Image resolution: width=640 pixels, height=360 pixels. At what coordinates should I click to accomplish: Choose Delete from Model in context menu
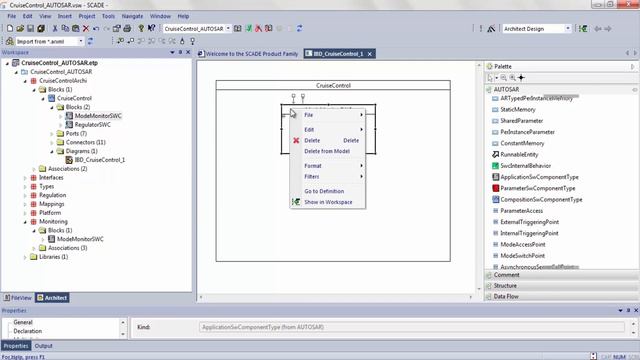tap(328, 151)
